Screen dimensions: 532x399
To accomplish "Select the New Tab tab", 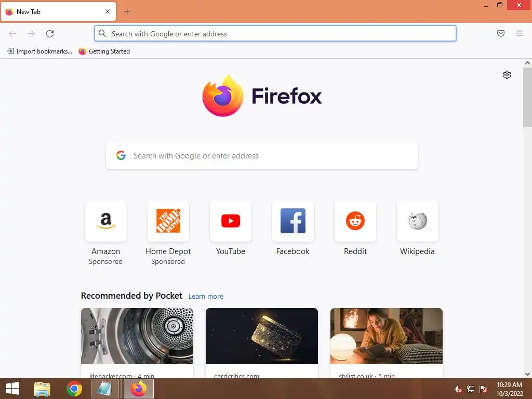I will click(58, 11).
